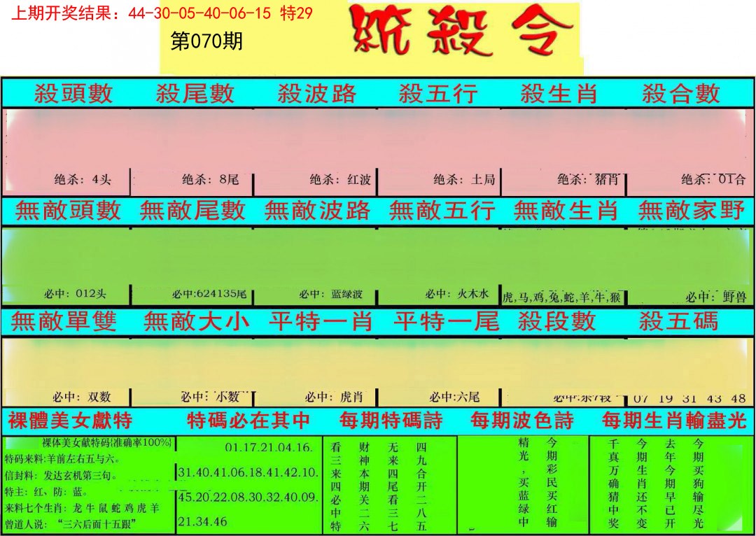Open the 殺頭數 header
Viewport: 756px width, 536px height.
73,93
